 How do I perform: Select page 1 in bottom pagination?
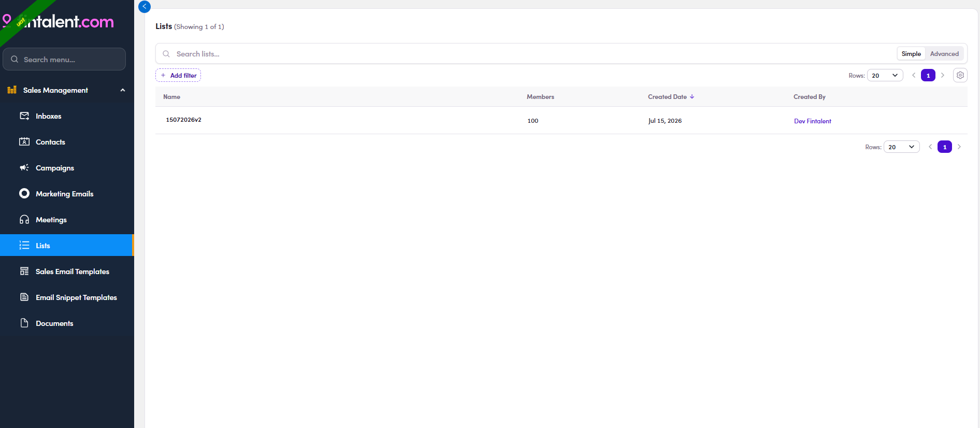click(945, 147)
